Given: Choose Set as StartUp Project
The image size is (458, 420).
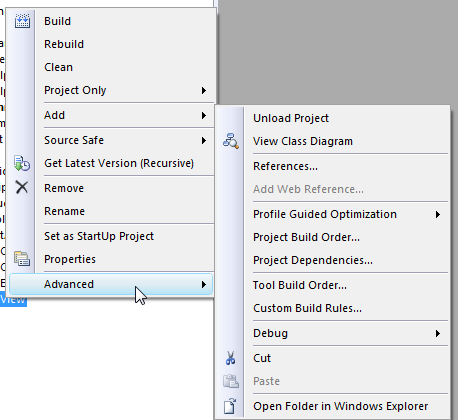Looking at the screenshot, I should point(99,236).
